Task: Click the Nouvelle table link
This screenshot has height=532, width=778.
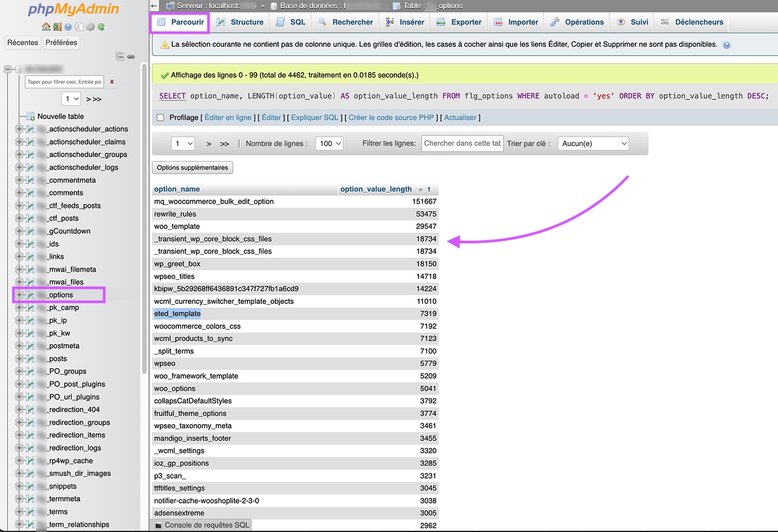Action: (60, 116)
